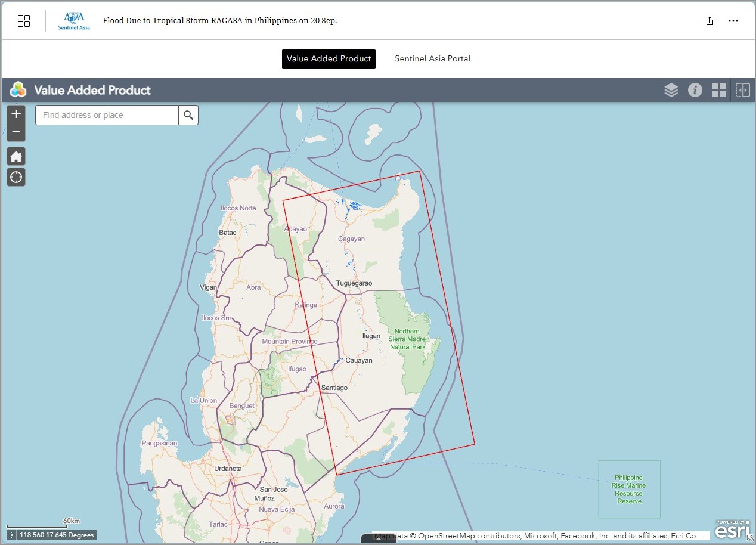Focus the Find address or place field
Viewport: 756px width, 545px height.
tap(107, 115)
